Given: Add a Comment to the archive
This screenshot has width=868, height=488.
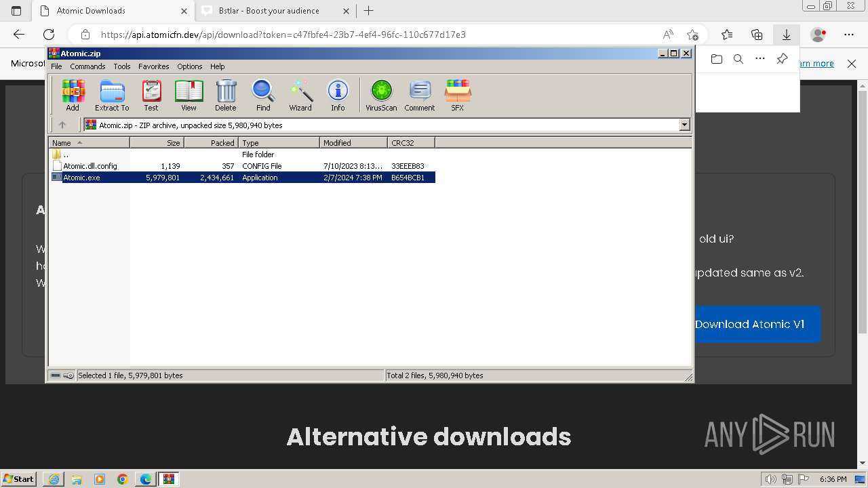Looking at the screenshot, I should pyautogui.click(x=420, y=95).
